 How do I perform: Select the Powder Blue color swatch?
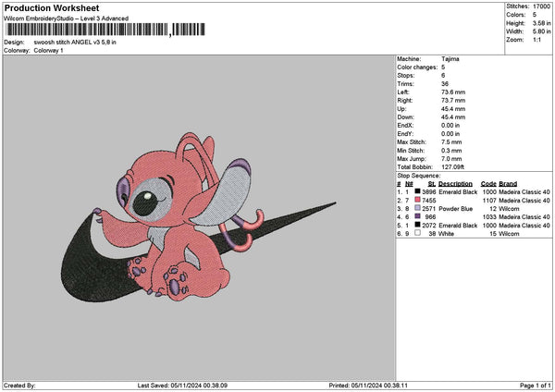pos(418,208)
